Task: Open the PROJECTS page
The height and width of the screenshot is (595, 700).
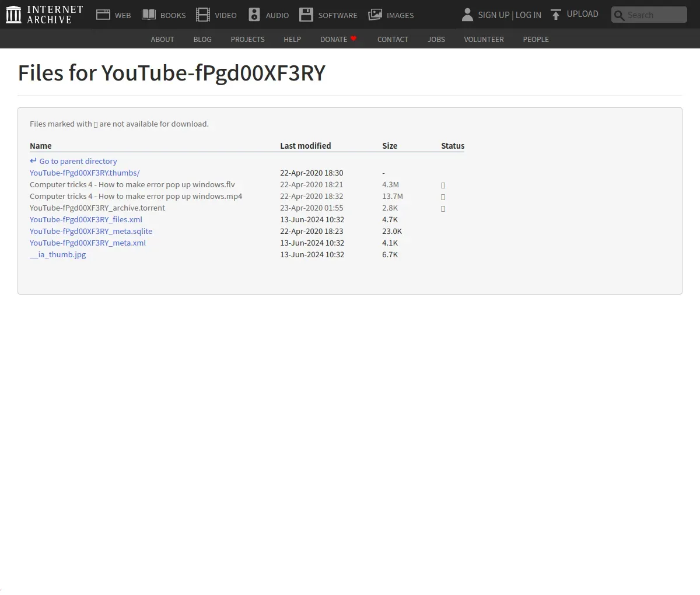Action: (x=247, y=39)
